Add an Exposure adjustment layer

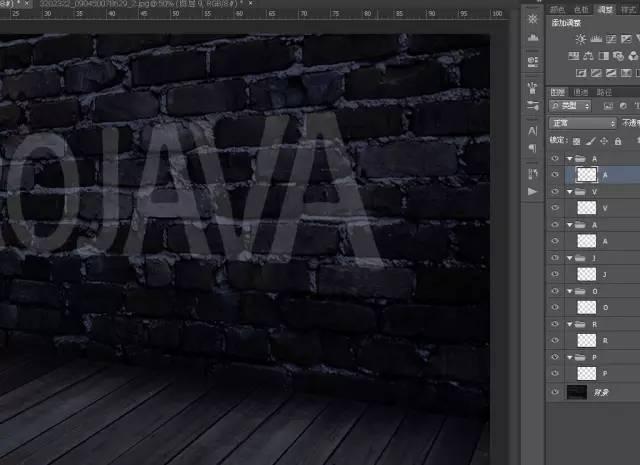[626, 39]
